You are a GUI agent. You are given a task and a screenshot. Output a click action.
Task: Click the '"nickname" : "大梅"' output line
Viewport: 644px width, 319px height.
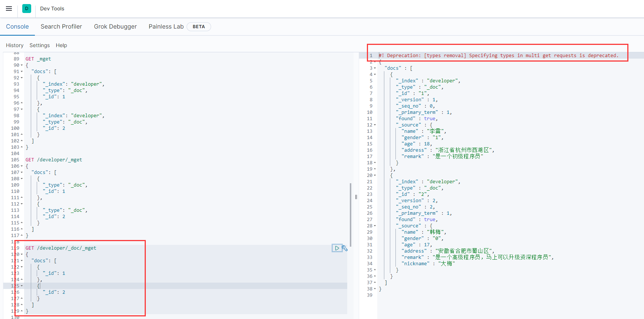click(x=428, y=264)
